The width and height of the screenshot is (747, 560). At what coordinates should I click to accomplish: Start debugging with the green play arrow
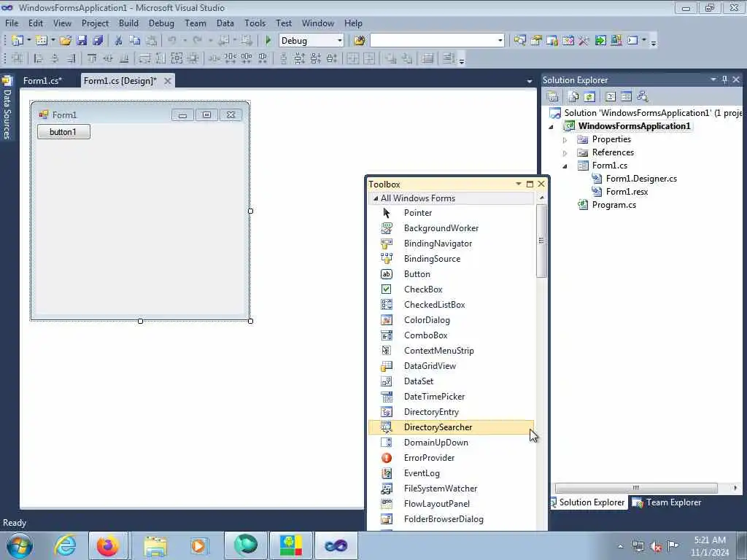pyautogui.click(x=268, y=41)
